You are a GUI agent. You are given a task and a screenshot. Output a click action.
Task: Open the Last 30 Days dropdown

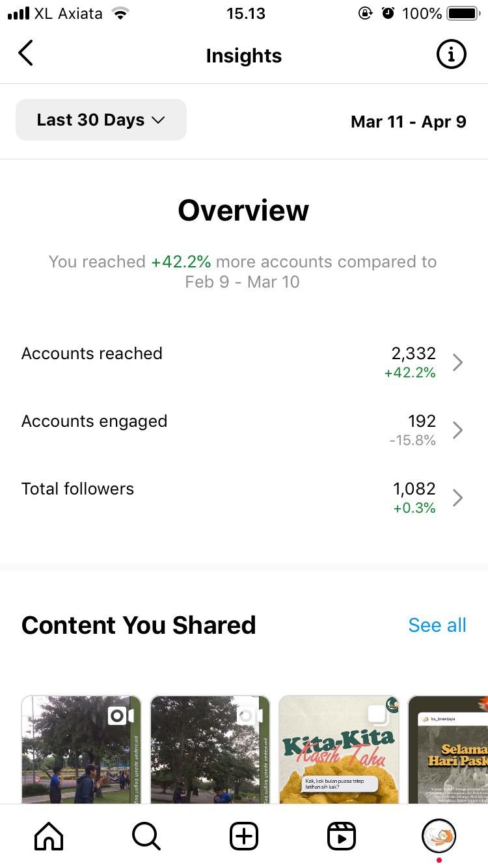pos(101,120)
